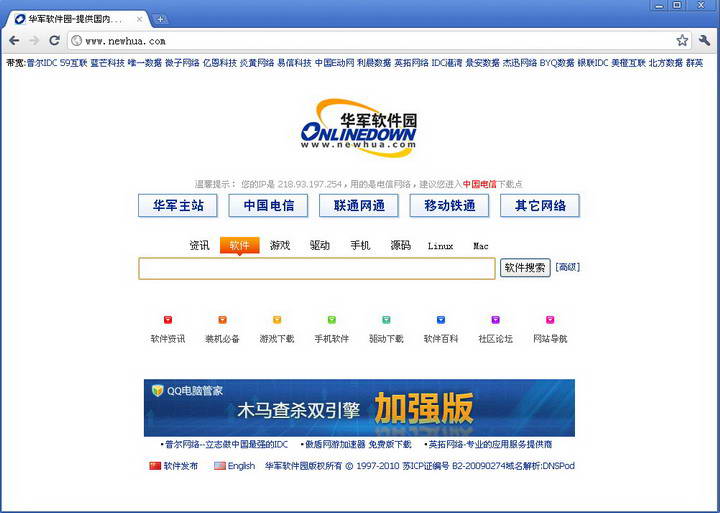Switch to the 手机 search tab
Viewport: 720px width, 513px height.
[x=360, y=245]
